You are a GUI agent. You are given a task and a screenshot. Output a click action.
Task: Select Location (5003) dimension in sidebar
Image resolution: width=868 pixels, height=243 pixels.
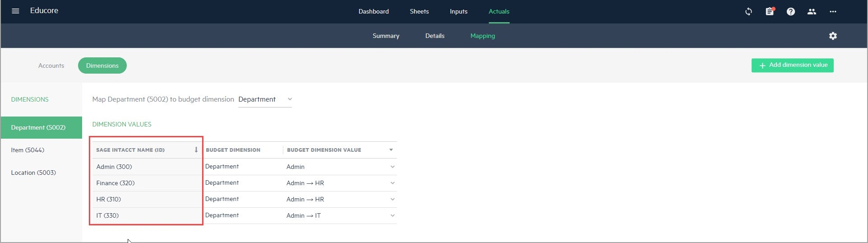[33, 173]
